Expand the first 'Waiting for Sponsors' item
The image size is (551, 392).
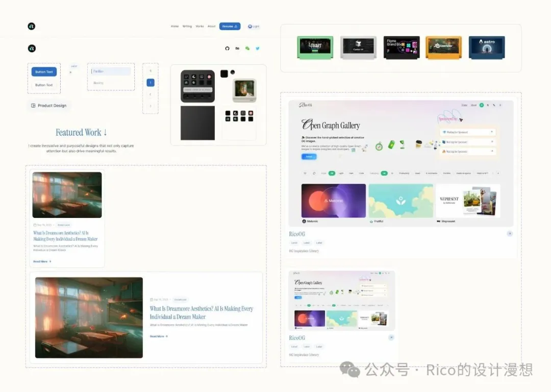point(492,132)
